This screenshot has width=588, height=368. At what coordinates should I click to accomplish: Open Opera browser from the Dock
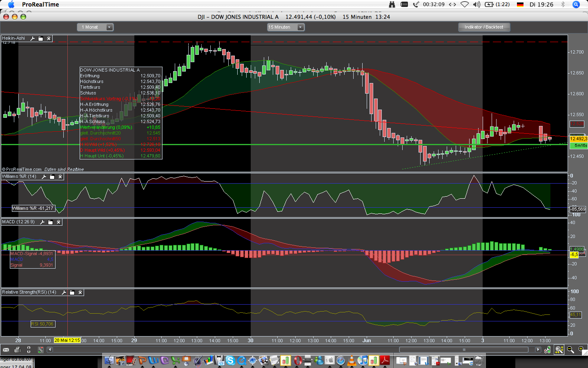click(297, 361)
